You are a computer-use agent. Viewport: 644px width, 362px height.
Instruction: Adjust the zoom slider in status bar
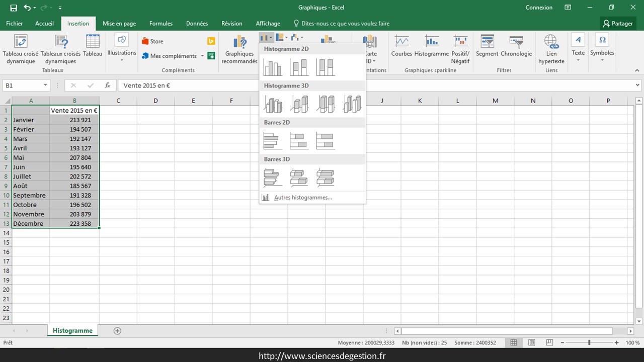(x=589, y=342)
